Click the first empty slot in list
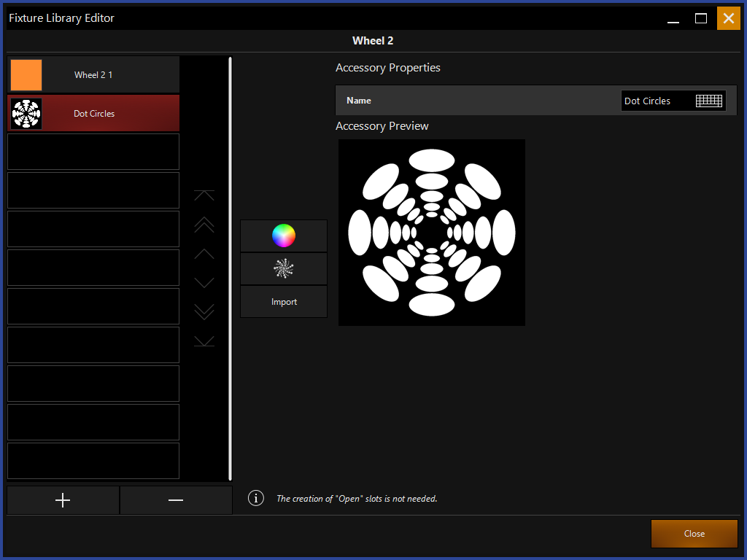 93,152
